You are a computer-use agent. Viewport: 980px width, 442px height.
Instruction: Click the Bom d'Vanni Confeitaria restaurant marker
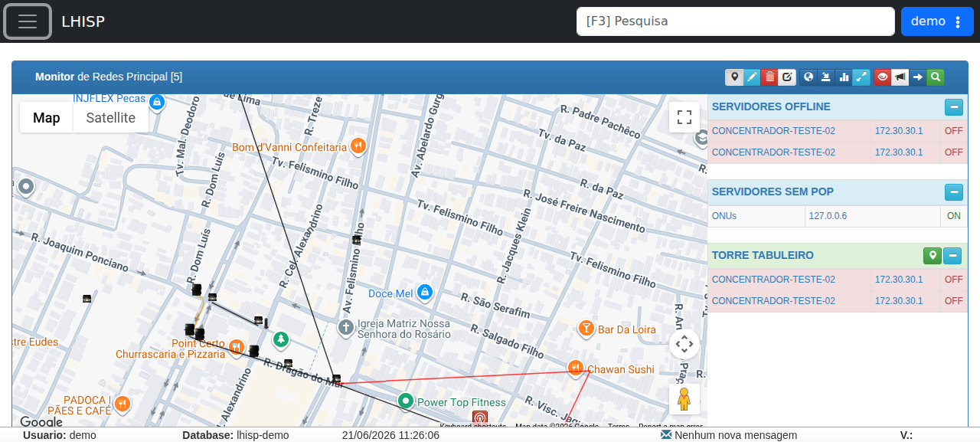tap(358, 146)
